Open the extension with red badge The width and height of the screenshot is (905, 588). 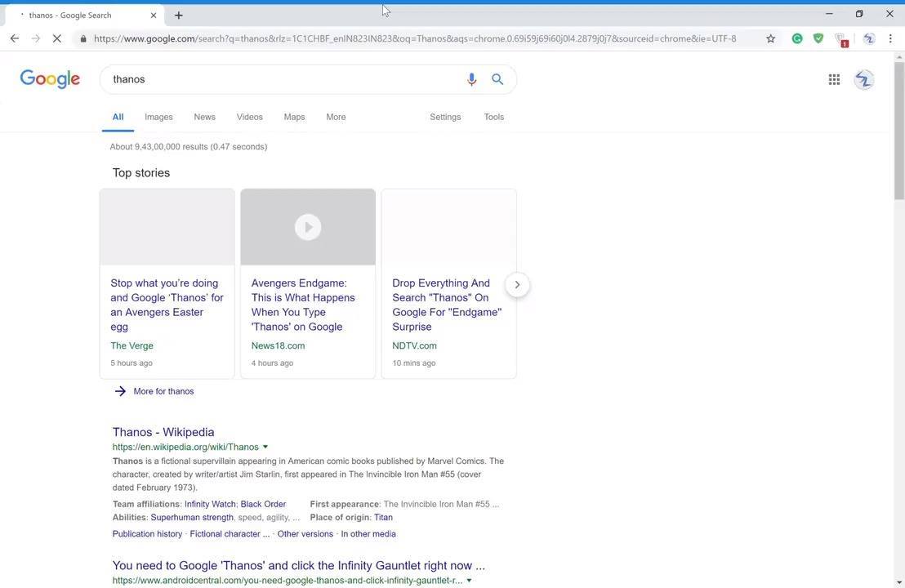[x=841, y=39]
